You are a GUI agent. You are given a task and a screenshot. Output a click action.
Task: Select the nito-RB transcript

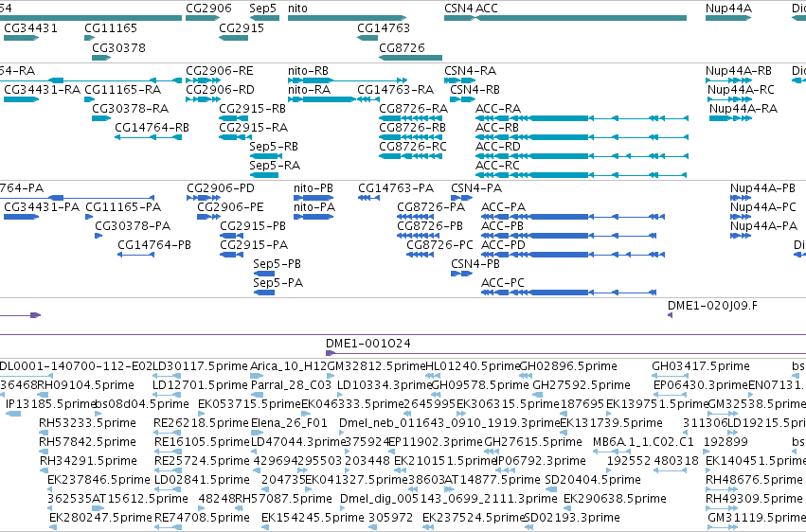(x=348, y=80)
